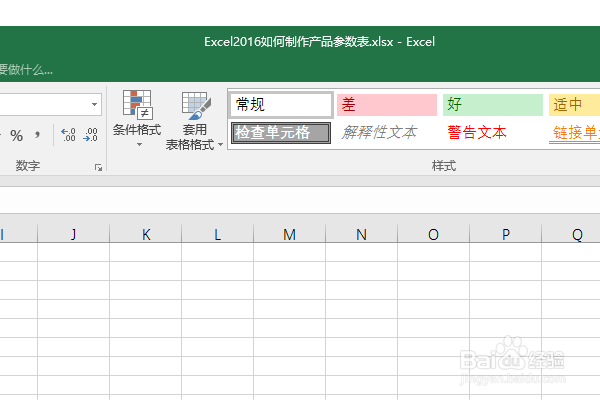Screen dimensions: 600x400
Task: Select column K header
Action: [x=145, y=234]
